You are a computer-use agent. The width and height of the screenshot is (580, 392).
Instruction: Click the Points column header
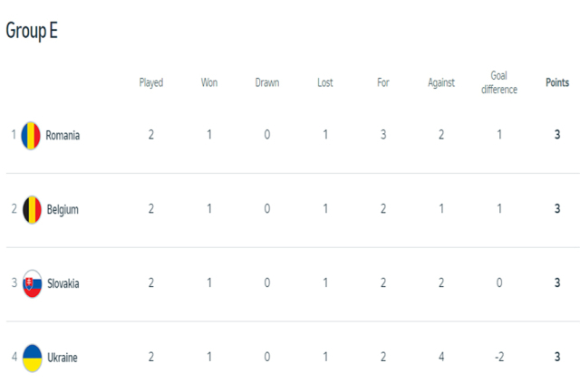click(x=557, y=82)
